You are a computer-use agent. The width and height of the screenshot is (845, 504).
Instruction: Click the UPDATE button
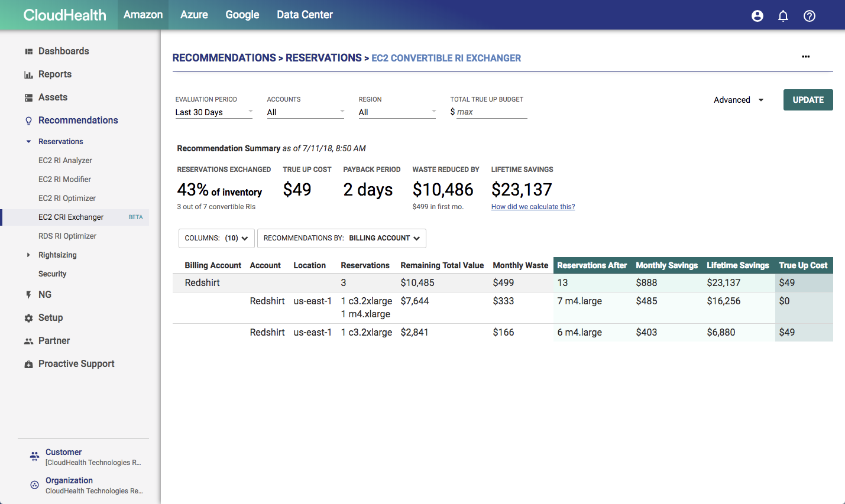808,99
